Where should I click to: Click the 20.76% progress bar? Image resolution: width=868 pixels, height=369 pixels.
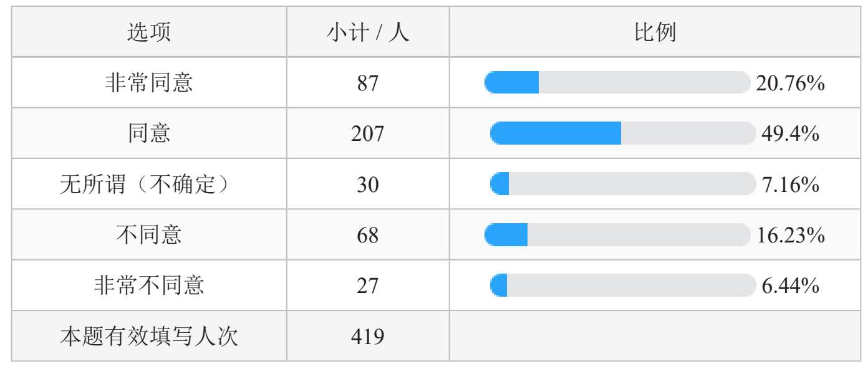point(617,82)
